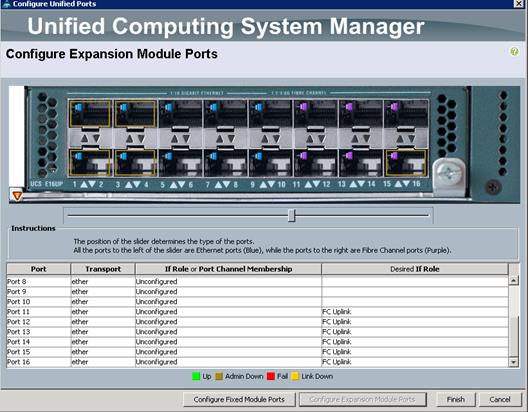The width and height of the screenshot is (528, 412).
Task: Click the If Role or Port Channel Membership header
Action: [228, 269]
